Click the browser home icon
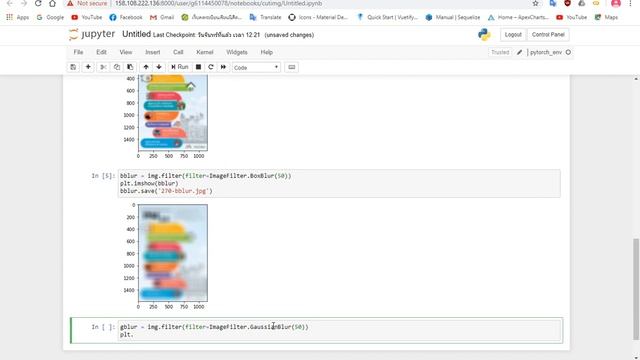This screenshot has width=640, height=360. pos(52,3)
